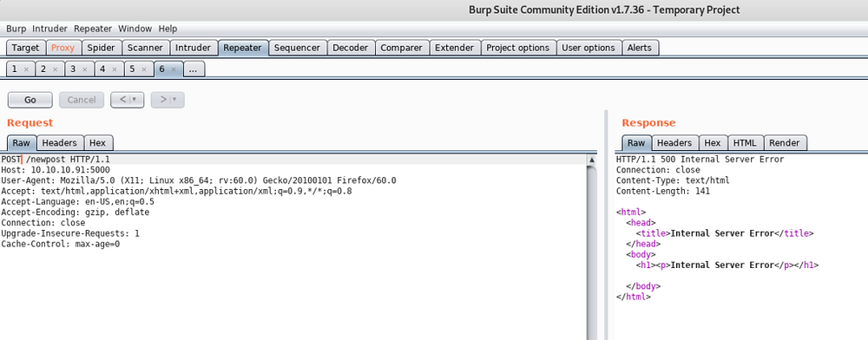This screenshot has width=868, height=340.
Task: Switch to the Proxy tool tab
Action: (62, 48)
